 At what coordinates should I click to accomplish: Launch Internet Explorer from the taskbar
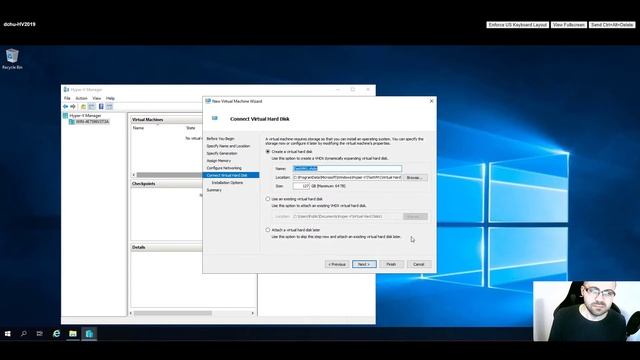coord(56,333)
